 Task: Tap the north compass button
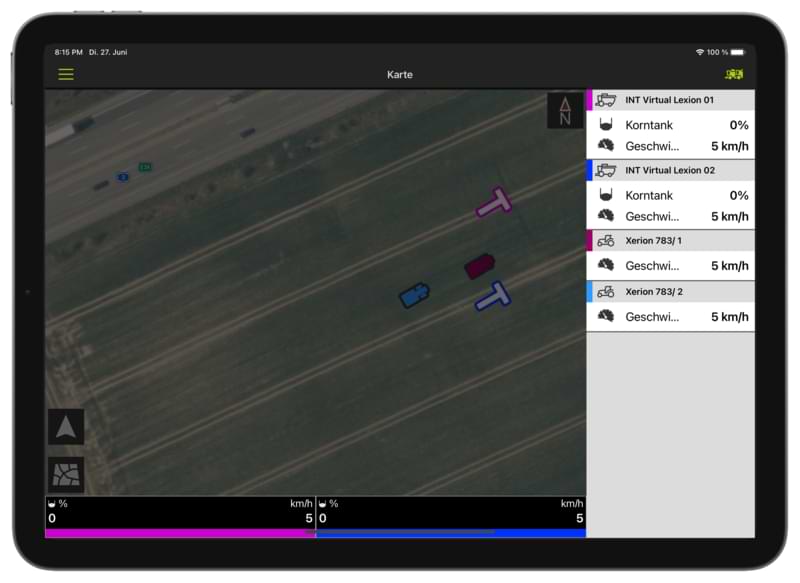pyautogui.click(x=565, y=111)
